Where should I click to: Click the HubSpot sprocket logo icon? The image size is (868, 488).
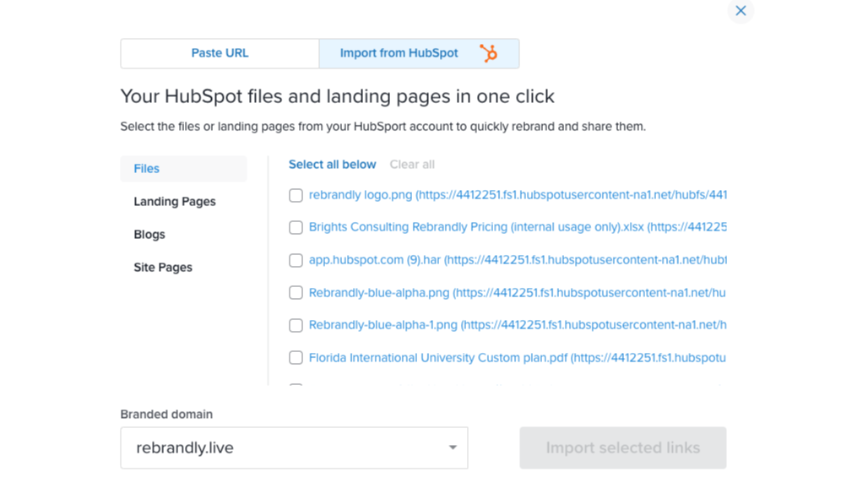[488, 53]
